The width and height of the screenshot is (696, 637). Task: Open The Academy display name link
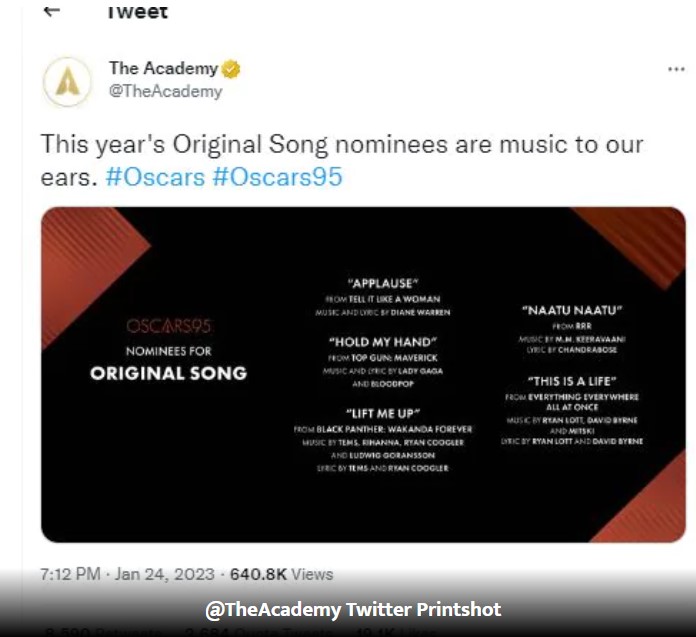point(163,68)
